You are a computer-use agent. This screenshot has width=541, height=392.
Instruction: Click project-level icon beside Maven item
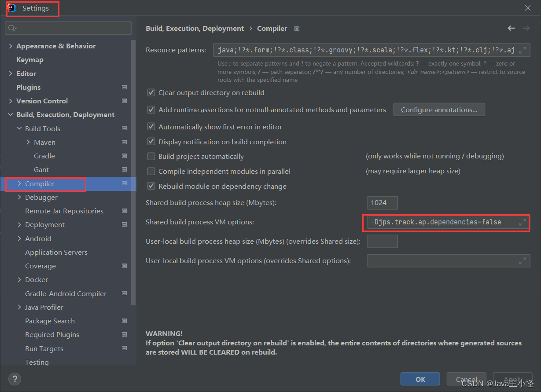pyautogui.click(x=125, y=142)
